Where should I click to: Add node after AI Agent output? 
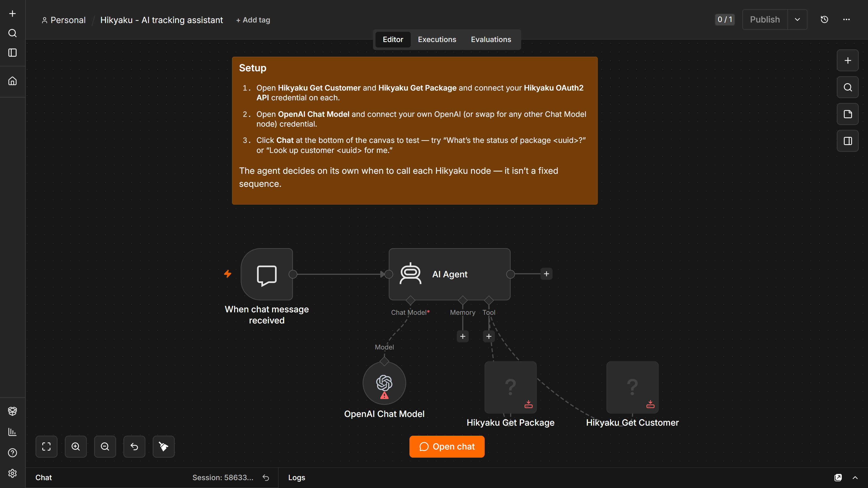(547, 274)
